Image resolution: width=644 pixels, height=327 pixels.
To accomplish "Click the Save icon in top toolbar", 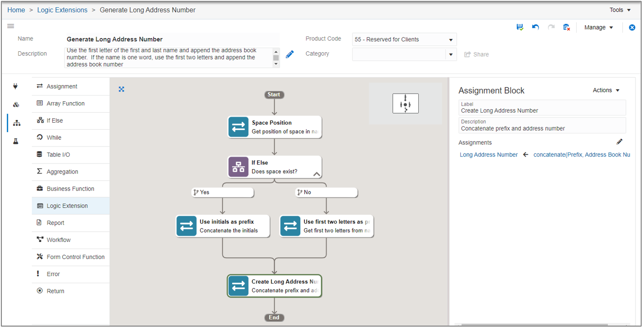I will click(x=520, y=28).
